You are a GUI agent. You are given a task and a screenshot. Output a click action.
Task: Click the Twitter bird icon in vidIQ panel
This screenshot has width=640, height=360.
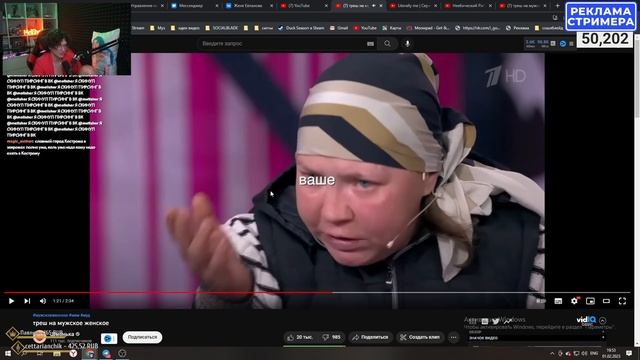[496, 322]
